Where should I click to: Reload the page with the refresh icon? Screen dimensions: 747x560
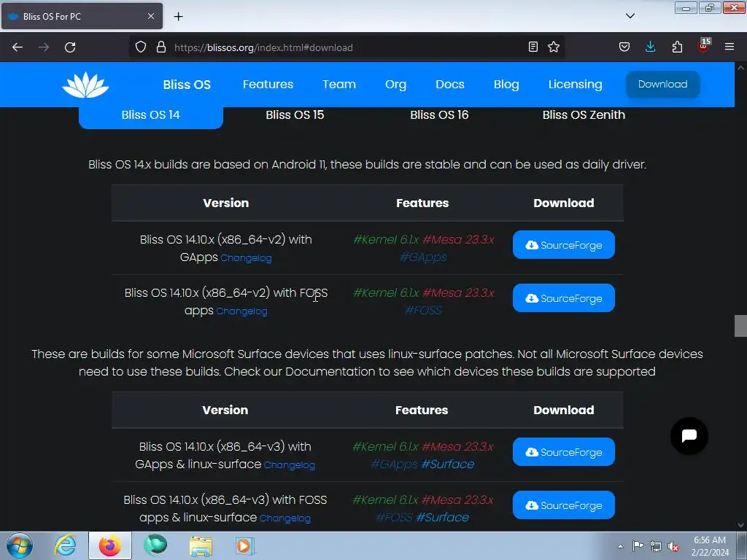[70, 47]
